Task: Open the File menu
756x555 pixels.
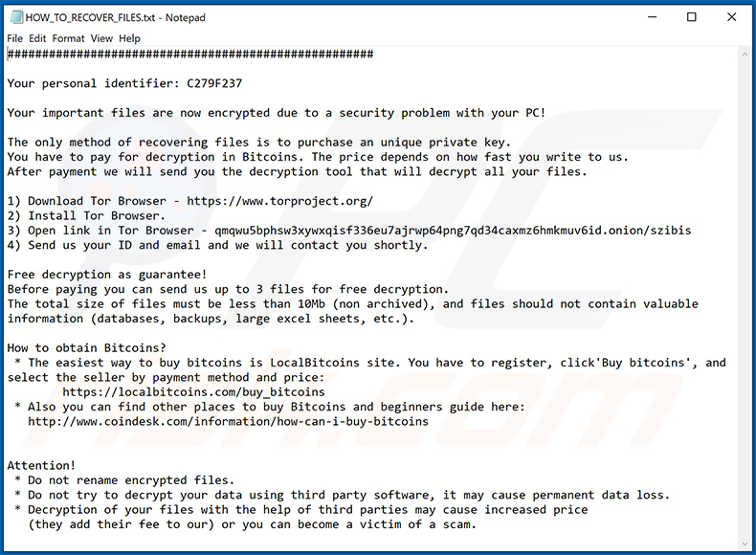Action: 15,38
